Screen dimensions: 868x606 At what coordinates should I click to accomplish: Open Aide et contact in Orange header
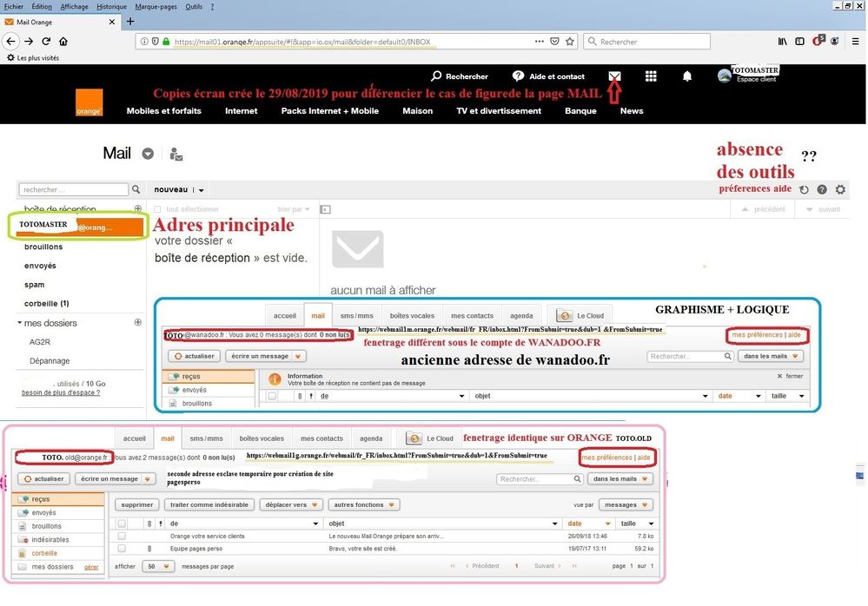[x=548, y=76]
